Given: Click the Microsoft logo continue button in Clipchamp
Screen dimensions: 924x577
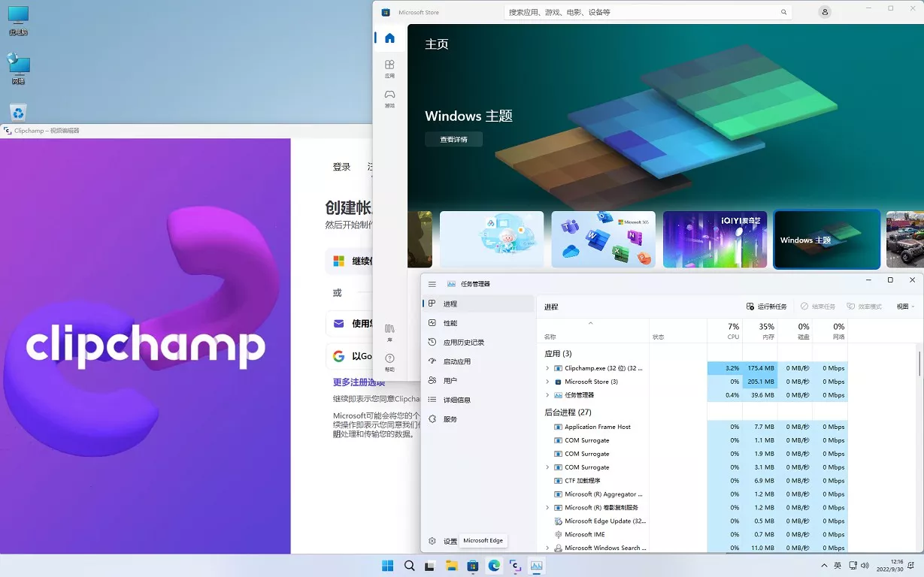Looking at the screenshot, I should click(x=350, y=261).
